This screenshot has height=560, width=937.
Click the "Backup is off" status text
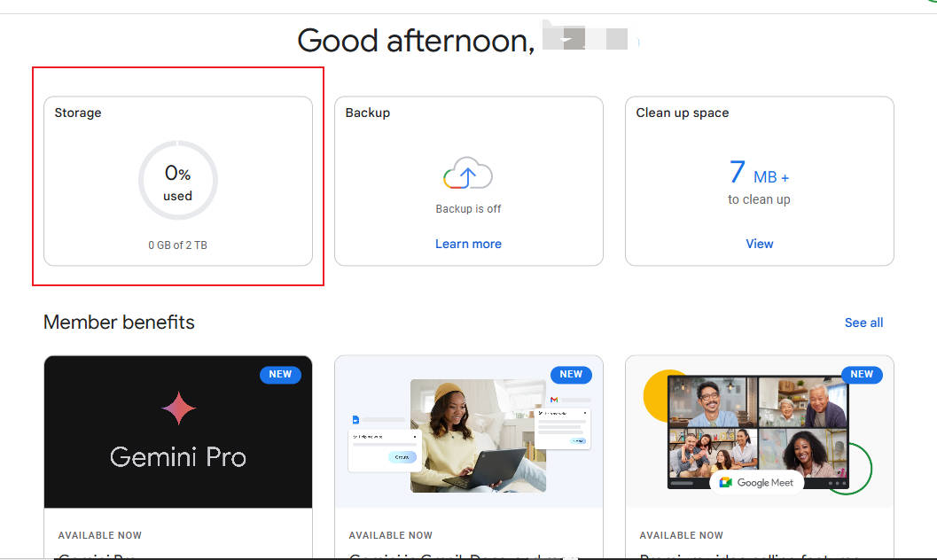(x=468, y=209)
